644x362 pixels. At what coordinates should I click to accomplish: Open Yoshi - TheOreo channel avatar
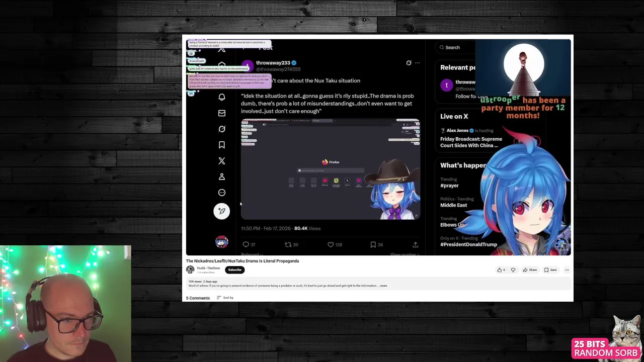pyautogui.click(x=190, y=270)
